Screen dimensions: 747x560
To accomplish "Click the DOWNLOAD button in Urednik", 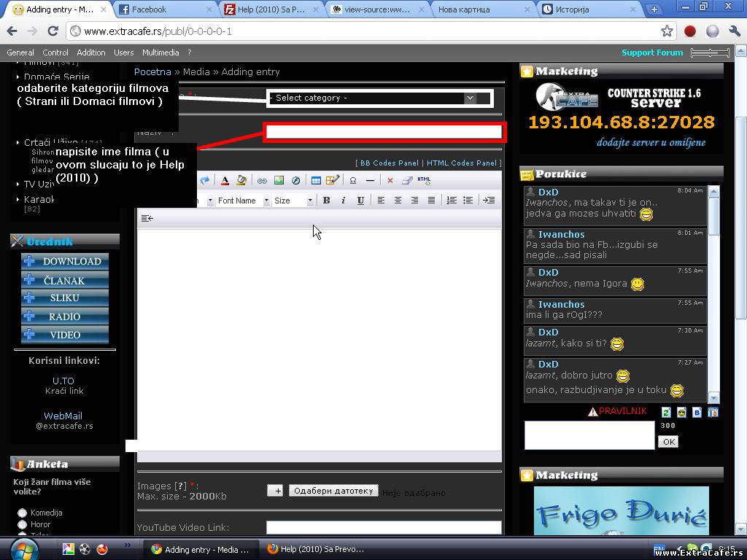I will click(65, 261).
